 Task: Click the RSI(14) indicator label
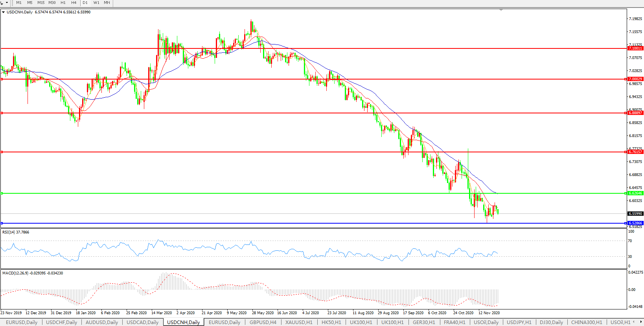coord(16,232)
